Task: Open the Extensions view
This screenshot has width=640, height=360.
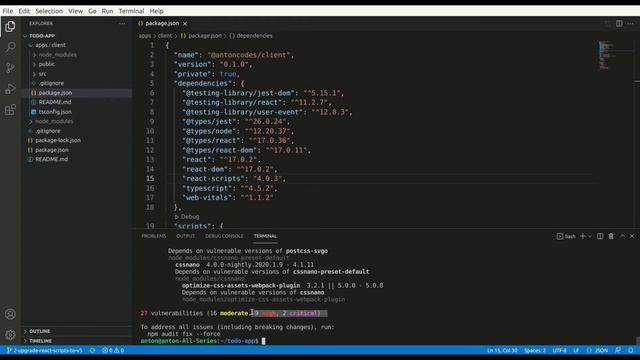Action: (x=10, y=109)
